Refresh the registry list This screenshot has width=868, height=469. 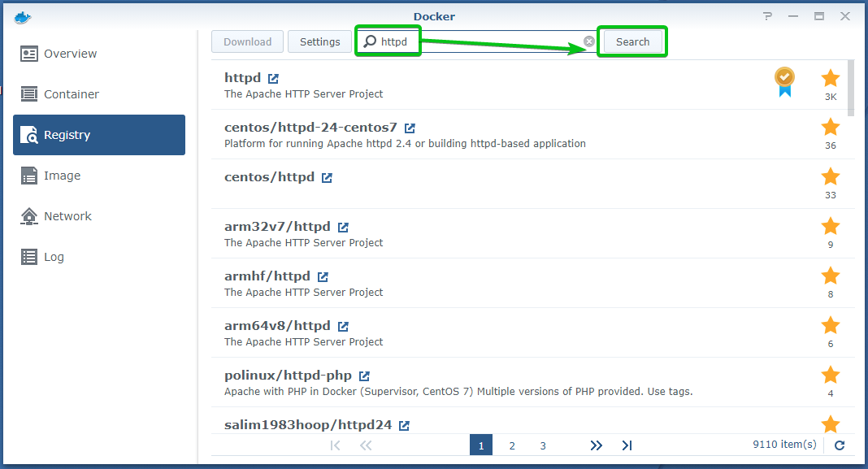(x=840, y=445)
